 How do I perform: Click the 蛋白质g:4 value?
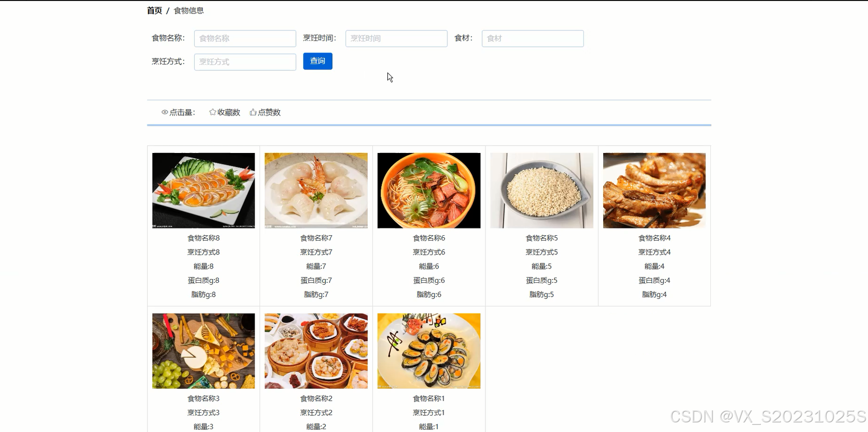pos(655,280)
